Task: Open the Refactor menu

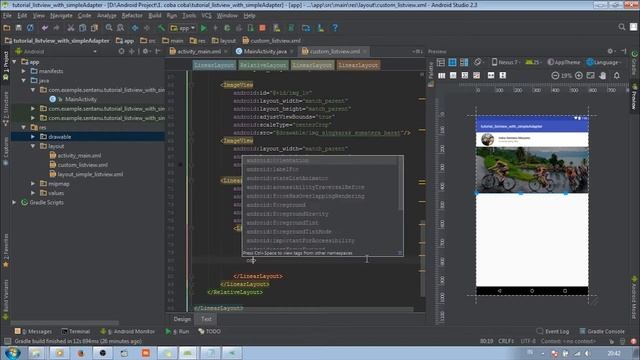Action: point(132,16)
